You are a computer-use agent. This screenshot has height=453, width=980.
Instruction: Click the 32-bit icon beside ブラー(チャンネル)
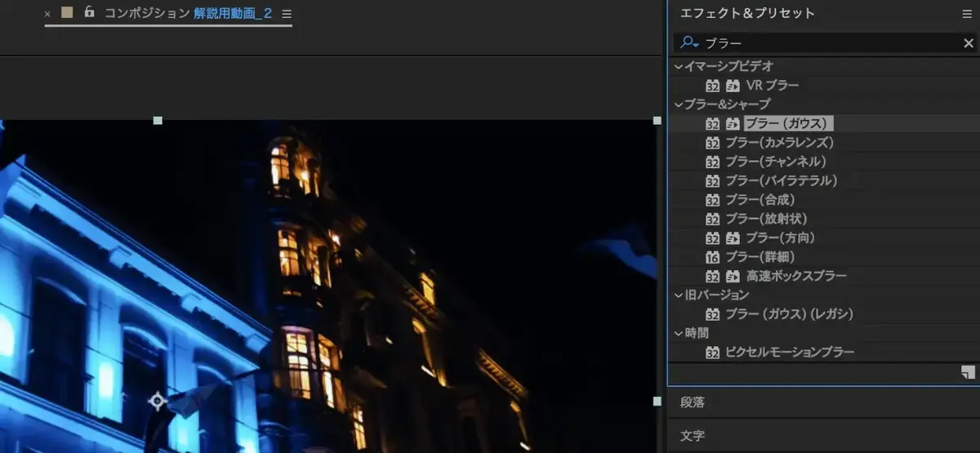point(712,162)
